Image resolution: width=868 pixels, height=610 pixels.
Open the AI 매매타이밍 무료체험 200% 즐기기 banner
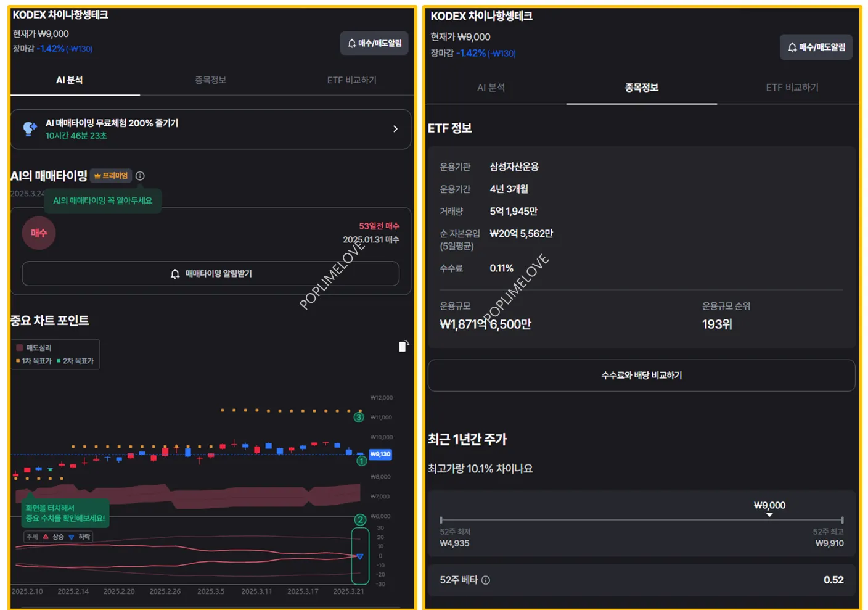click(x=211, y=129)
